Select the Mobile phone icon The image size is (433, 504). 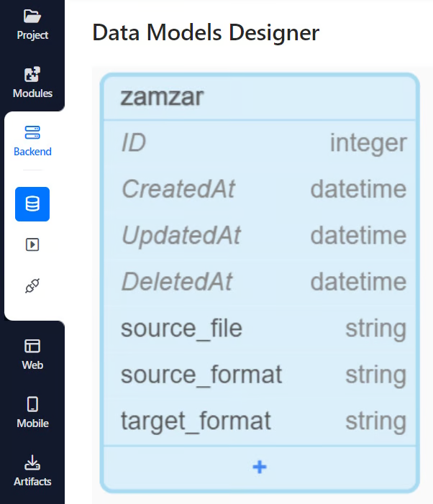pyautogui.click(x=32, y=404)
